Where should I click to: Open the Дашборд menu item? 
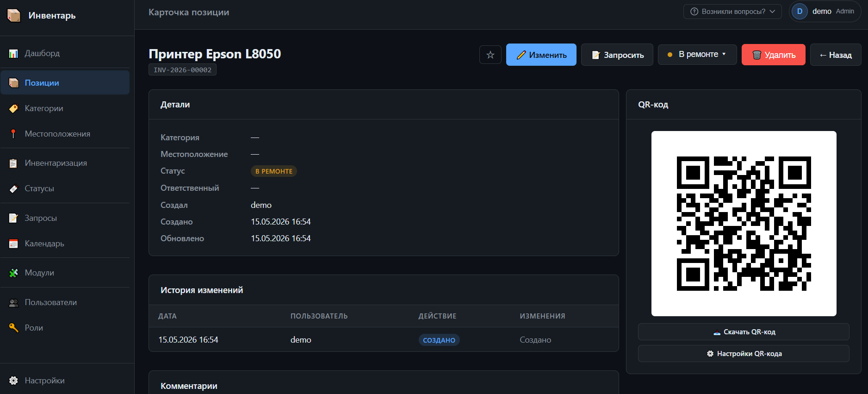[x=65, y=53]
